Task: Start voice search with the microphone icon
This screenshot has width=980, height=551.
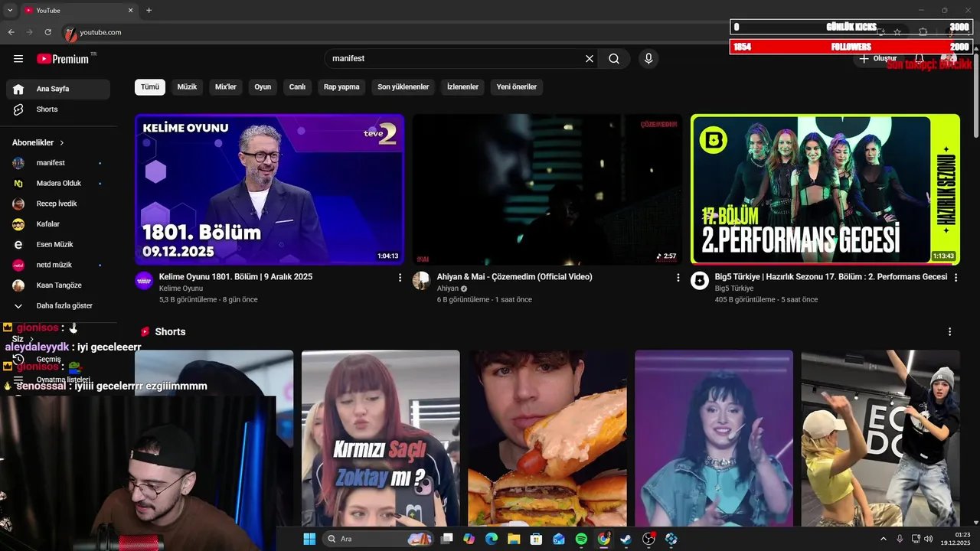Action: click(x=648, y=59)
